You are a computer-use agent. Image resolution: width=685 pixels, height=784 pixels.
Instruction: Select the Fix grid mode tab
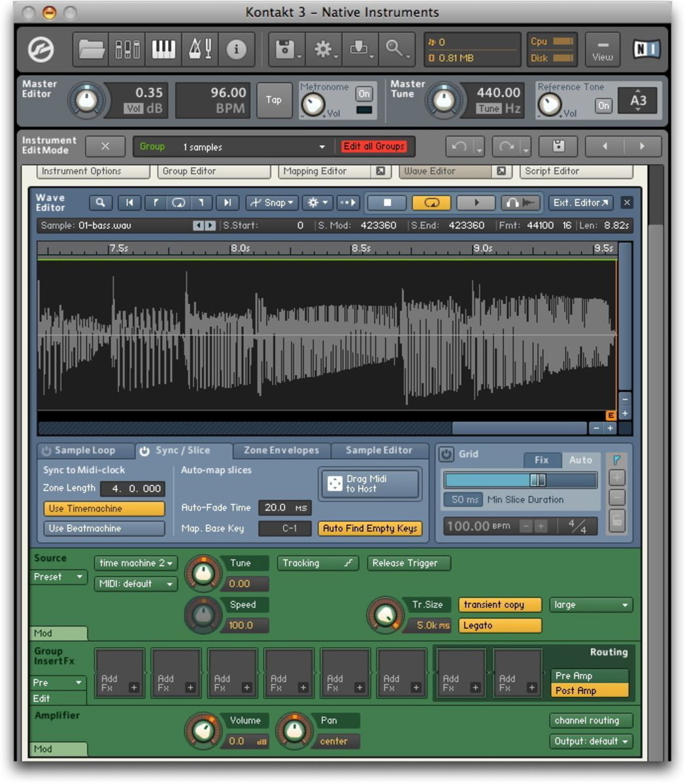[x=542, y=460]
